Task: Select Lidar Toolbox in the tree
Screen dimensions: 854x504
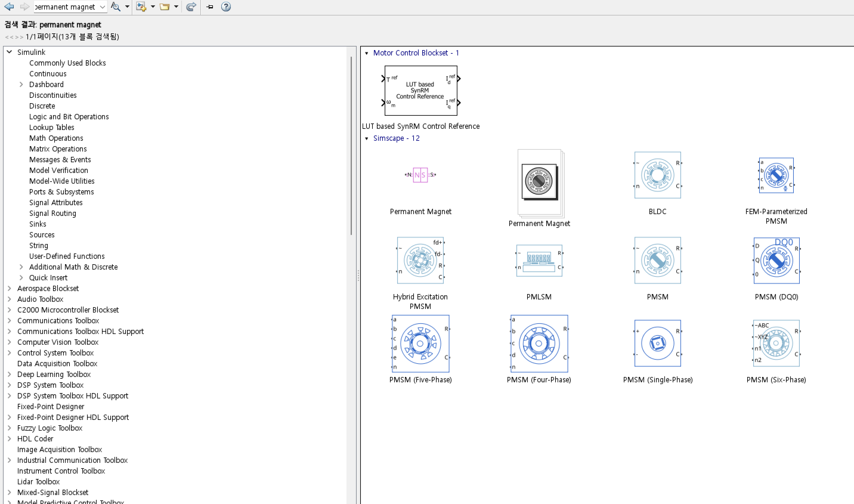Action: pos(38,482)
